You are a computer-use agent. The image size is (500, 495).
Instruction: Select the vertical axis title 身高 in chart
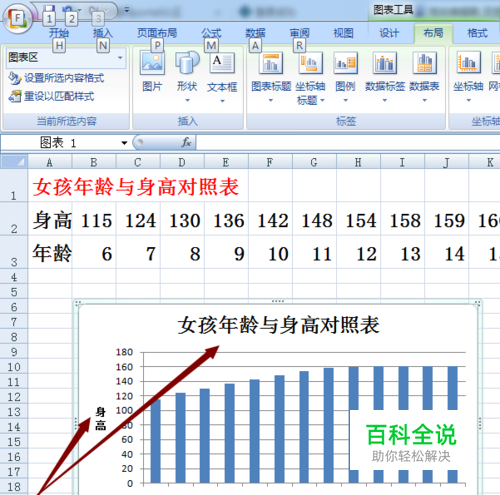coord(100,419)
